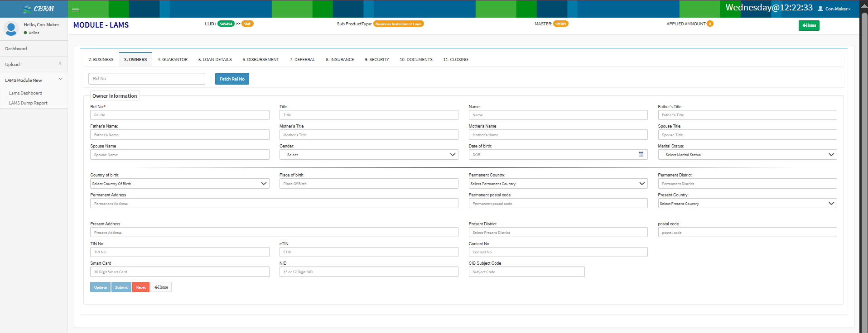Click the Fetch Rel No button
Viewport: 868px width, 333px height.
click(x=232, y=79)
